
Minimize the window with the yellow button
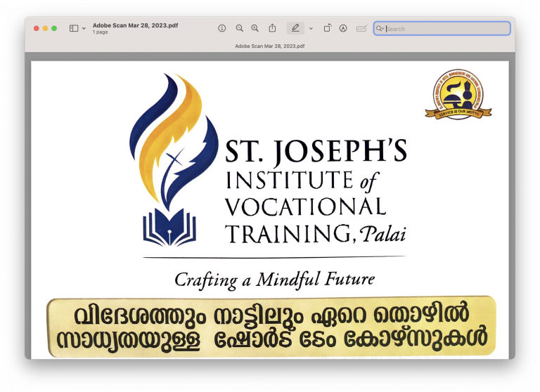point(46,28)
